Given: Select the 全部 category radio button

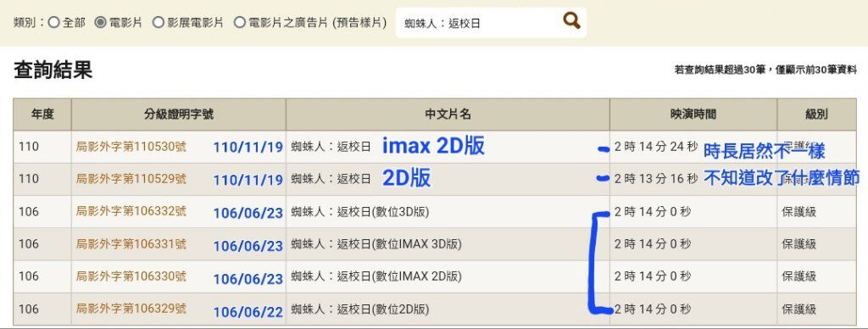Looking at the screenshot, I should pyautogui.click(x=53, y=23).
